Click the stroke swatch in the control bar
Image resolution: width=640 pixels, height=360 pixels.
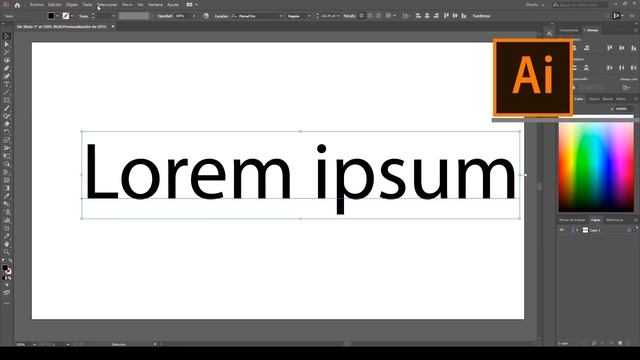(x=66, y=16)
